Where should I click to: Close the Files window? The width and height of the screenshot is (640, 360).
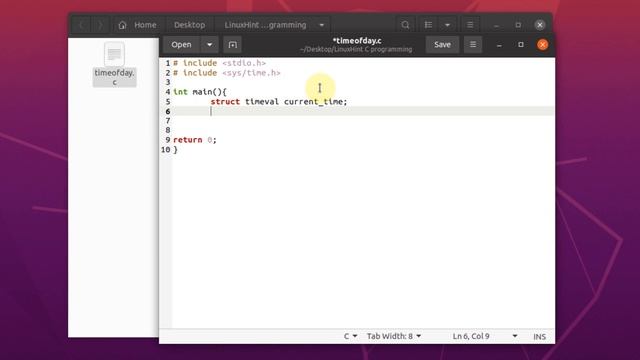click(540, 25)
